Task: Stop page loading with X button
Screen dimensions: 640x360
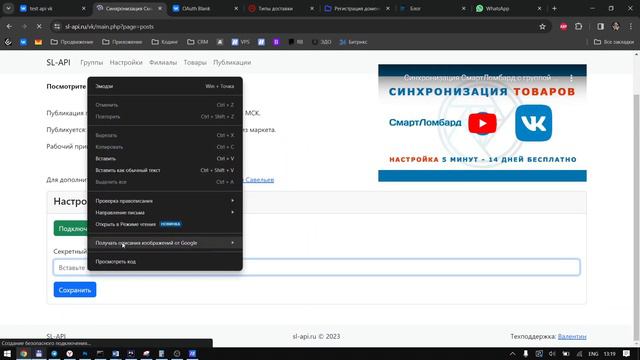Action: tap(39, 27)
